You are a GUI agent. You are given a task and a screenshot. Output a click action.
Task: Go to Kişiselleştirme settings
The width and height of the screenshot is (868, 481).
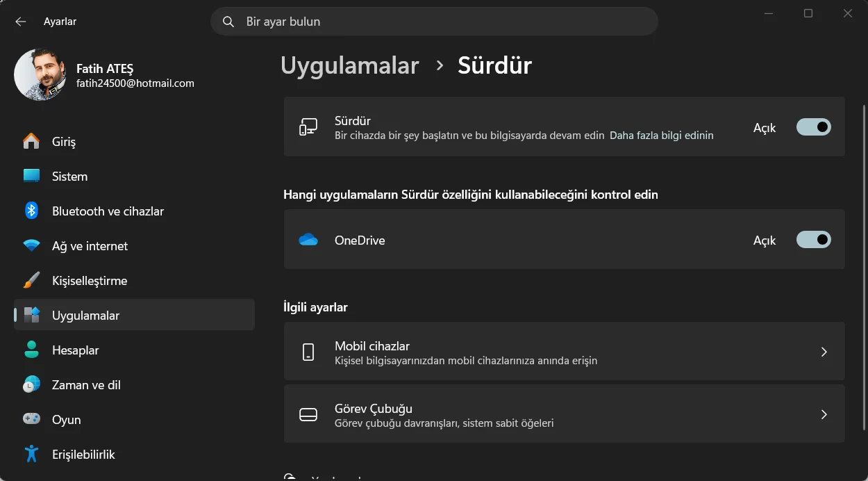tap(134, 280)
